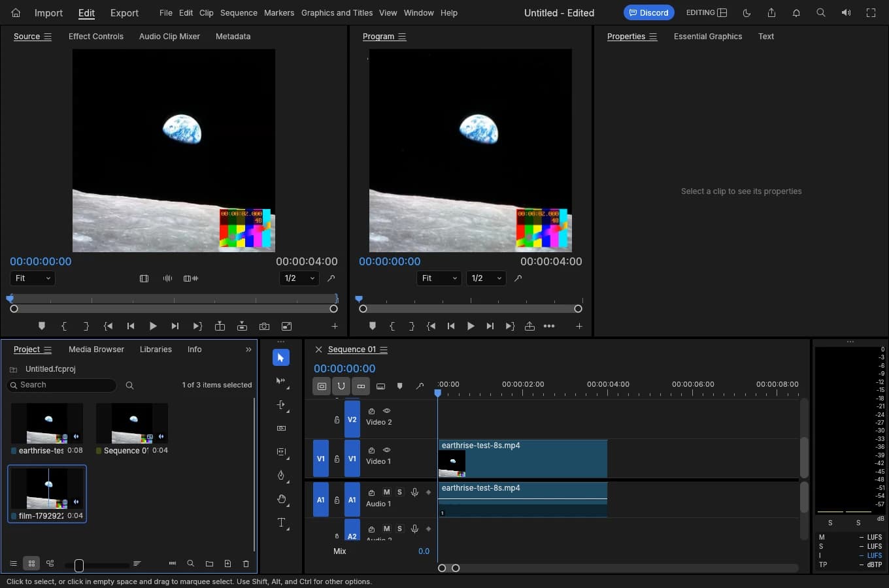The image size is (889, 588).
Task: Open Program monitor button editor plus
Action: 579,326
